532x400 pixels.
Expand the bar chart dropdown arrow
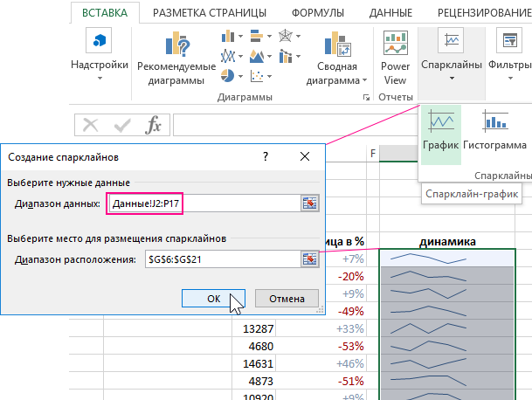pyautogui.click(x=269, y=36)
